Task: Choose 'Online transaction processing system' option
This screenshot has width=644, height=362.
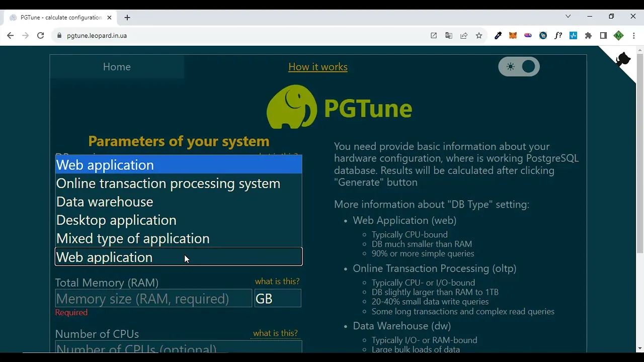Action: coord(179,184)
